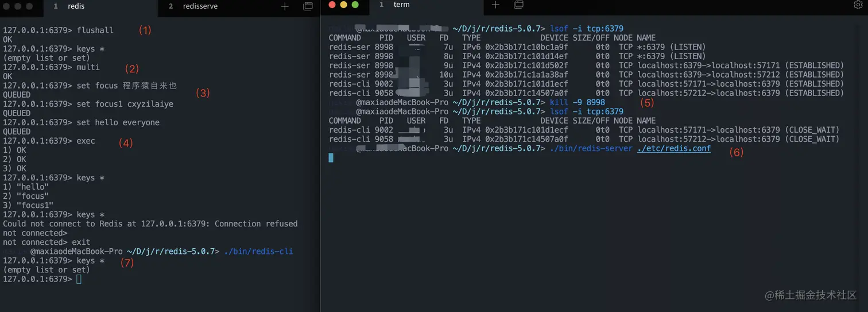
Task: Click the "IPv6" type cell
Action: tap(471, 47)
